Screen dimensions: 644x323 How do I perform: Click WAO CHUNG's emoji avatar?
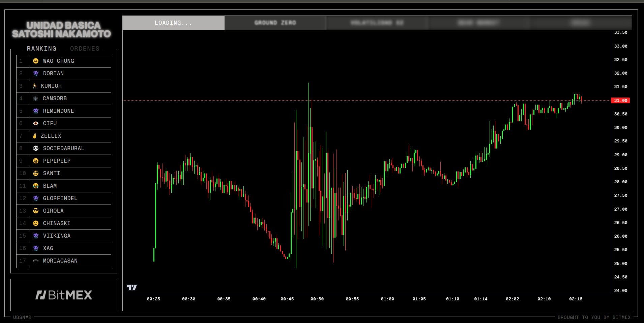tap(36, 61)
